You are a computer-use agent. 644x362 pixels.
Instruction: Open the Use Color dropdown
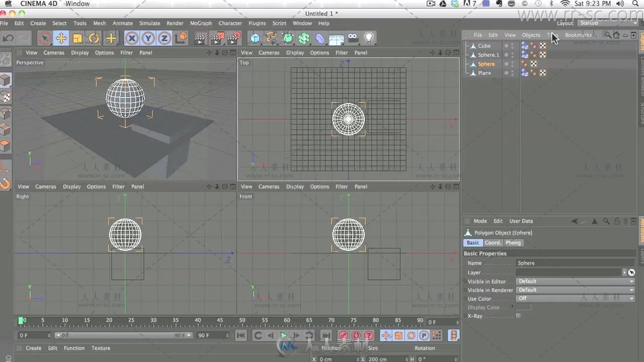point(576,299)
